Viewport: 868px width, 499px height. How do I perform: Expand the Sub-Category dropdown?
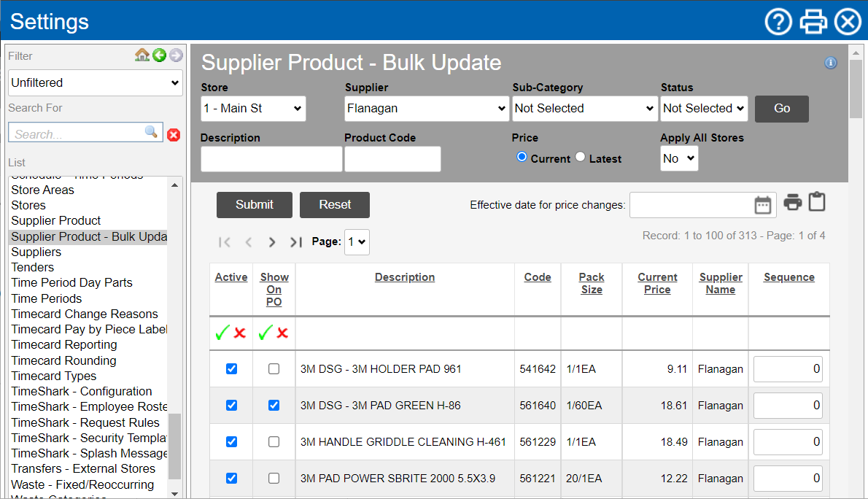pos(584,109)
